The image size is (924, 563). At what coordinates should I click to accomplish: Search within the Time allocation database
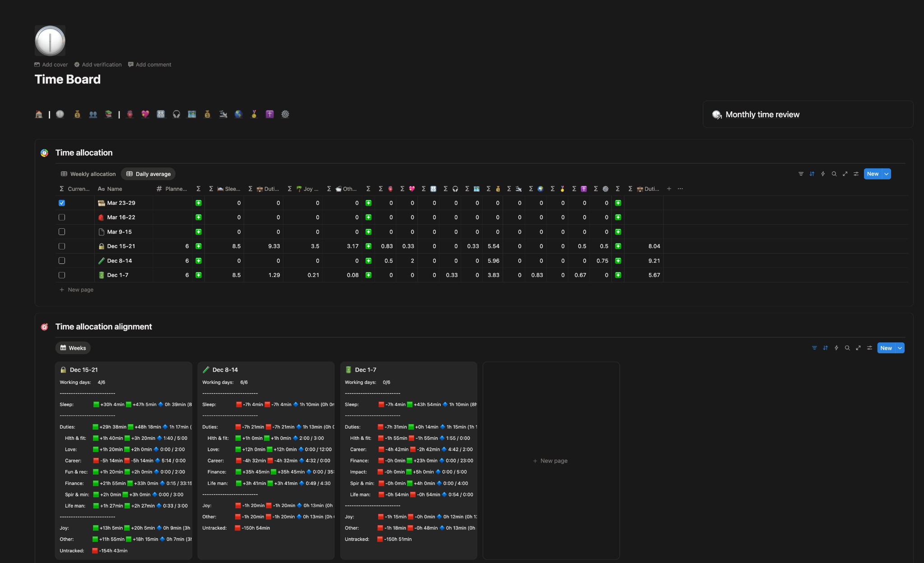tap(834, 174)
